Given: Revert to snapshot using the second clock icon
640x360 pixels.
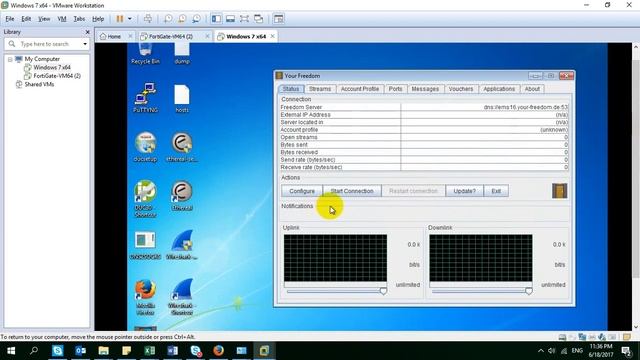Looking at the screenshot, I should tap(182, 19).
